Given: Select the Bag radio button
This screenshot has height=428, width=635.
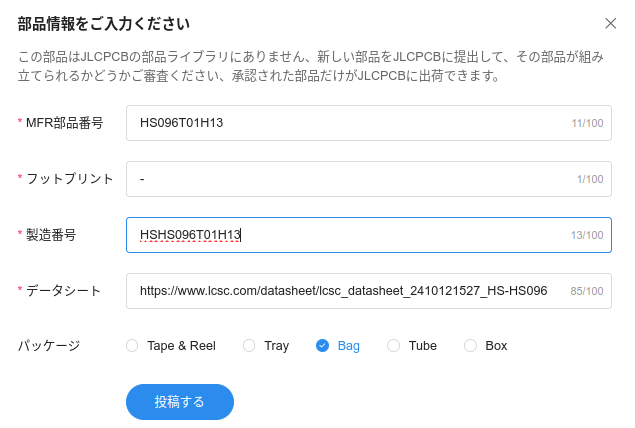Looking at the screenshot, I should (x=322, y=346).
